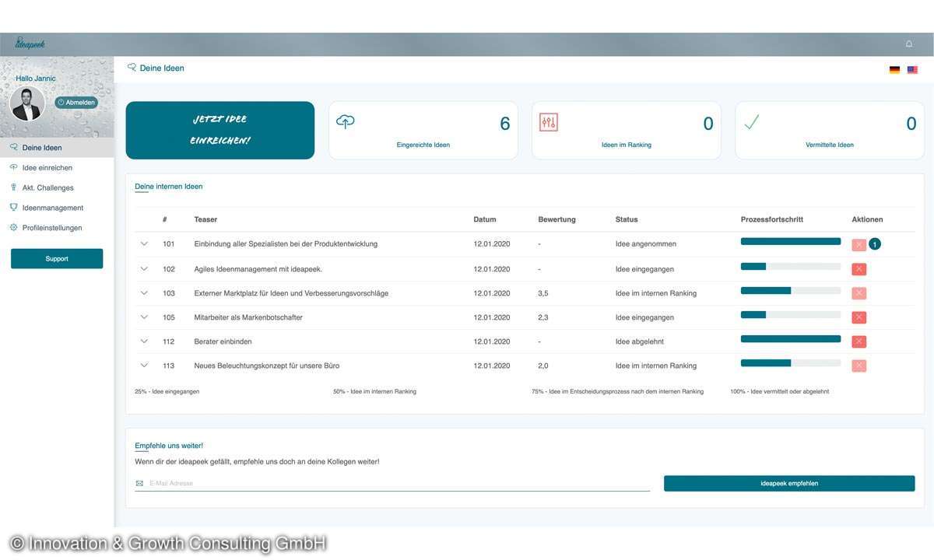Click progress bar of idea 103
The image size is (934, 560).
[x=791, y=291]
